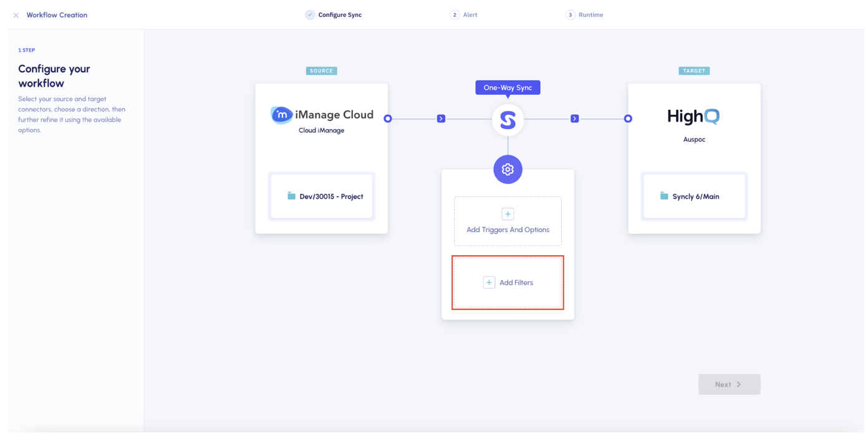The height and width of the screenshot is (433, 868).
Task: Click the arrow between source and sync icon
Action: click(x=441, y=119)
